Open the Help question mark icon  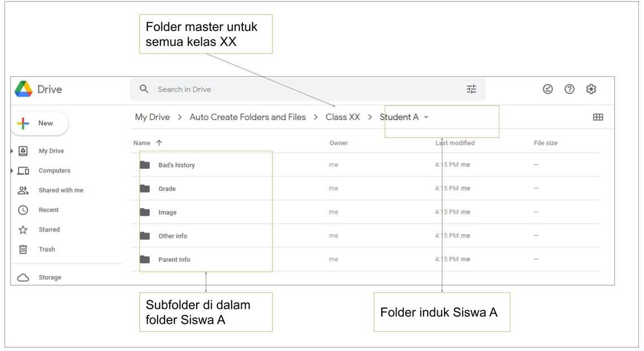click(569, 89)
